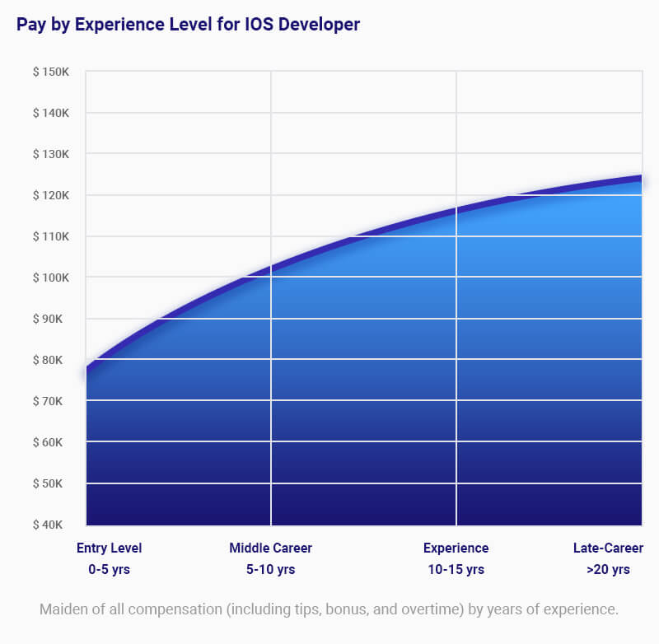Click the '$ 120K' axis tick label
Viewport: 659px width, 644px height.
pyautogui.click(x=51, y=195)
